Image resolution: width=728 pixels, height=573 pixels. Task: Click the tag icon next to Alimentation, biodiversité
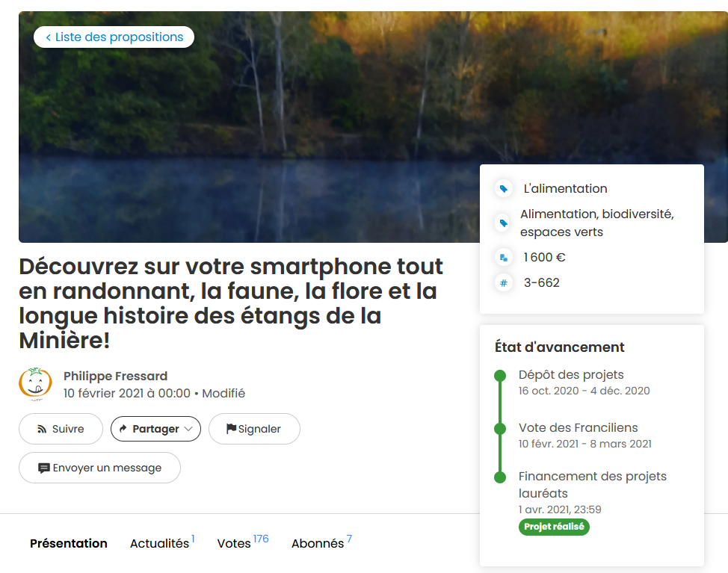pyautogui.click(x=503, y=223)
